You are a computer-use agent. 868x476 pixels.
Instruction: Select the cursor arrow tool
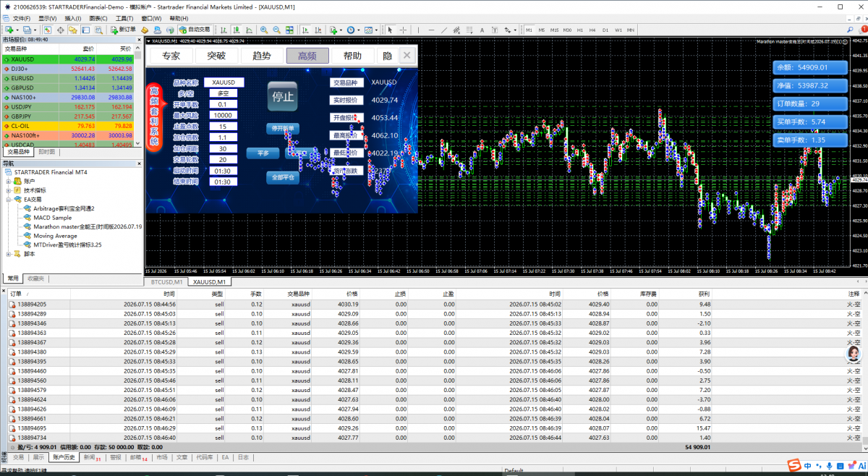click(x=390, y=30)
